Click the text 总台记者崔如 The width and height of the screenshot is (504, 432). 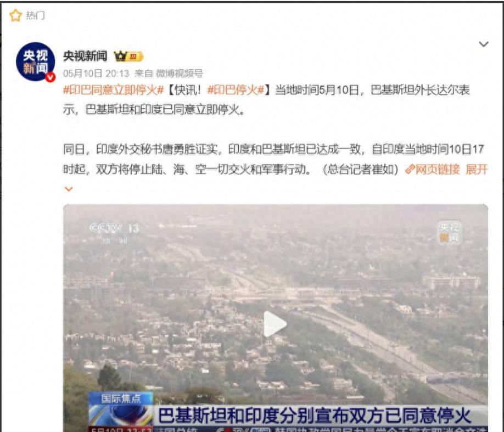tap(360, 169)
